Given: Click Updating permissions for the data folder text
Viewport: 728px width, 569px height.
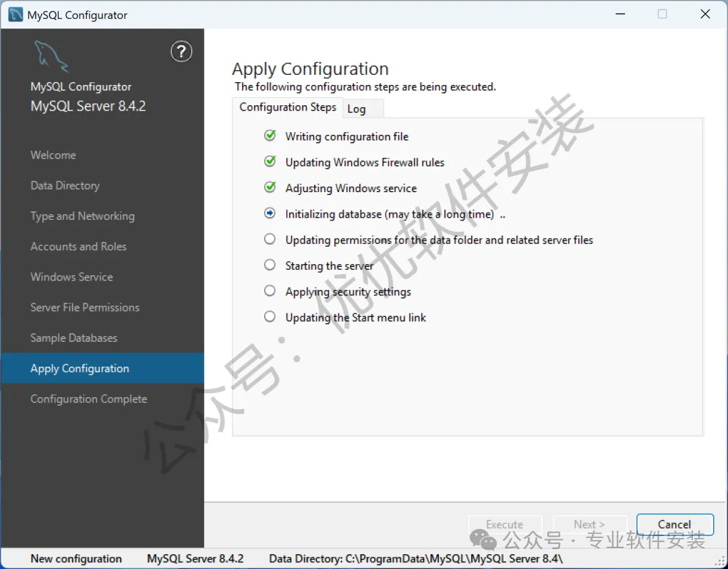Looking at the screenshot, I should [439, 240].
